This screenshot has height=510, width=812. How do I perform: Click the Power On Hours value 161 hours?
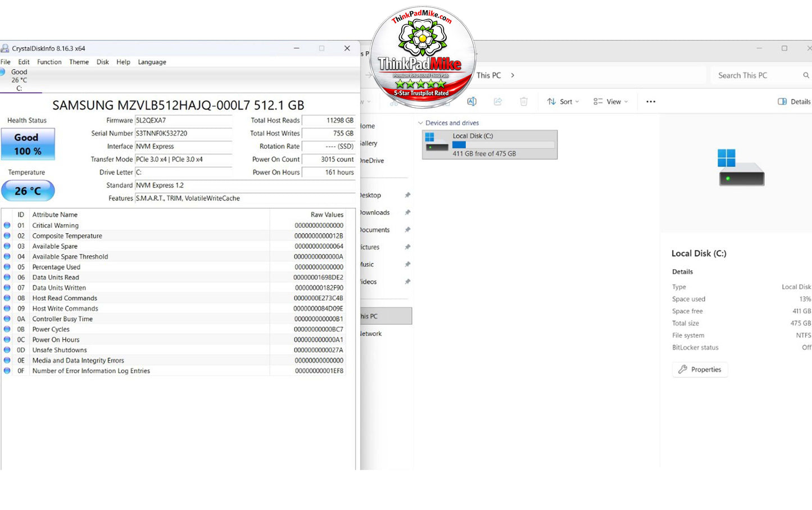(329, 172)
